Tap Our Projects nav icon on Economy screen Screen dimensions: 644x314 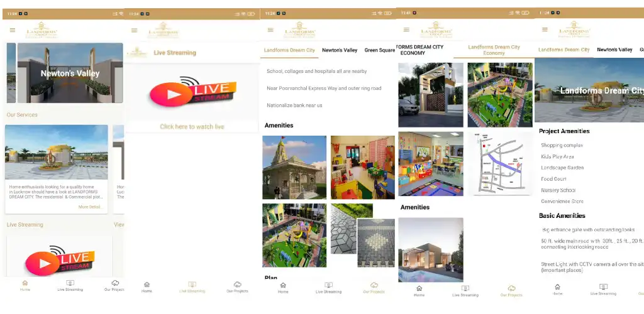coord(511,288)
